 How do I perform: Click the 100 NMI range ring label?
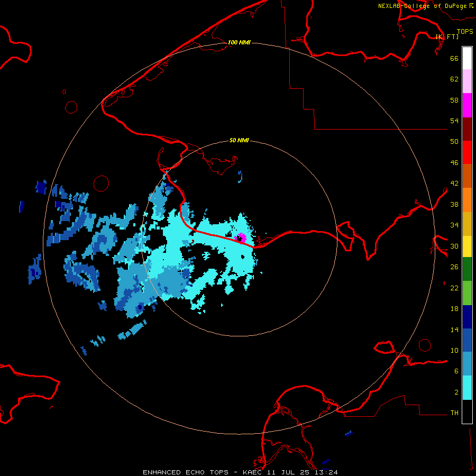tap(239, 42)
